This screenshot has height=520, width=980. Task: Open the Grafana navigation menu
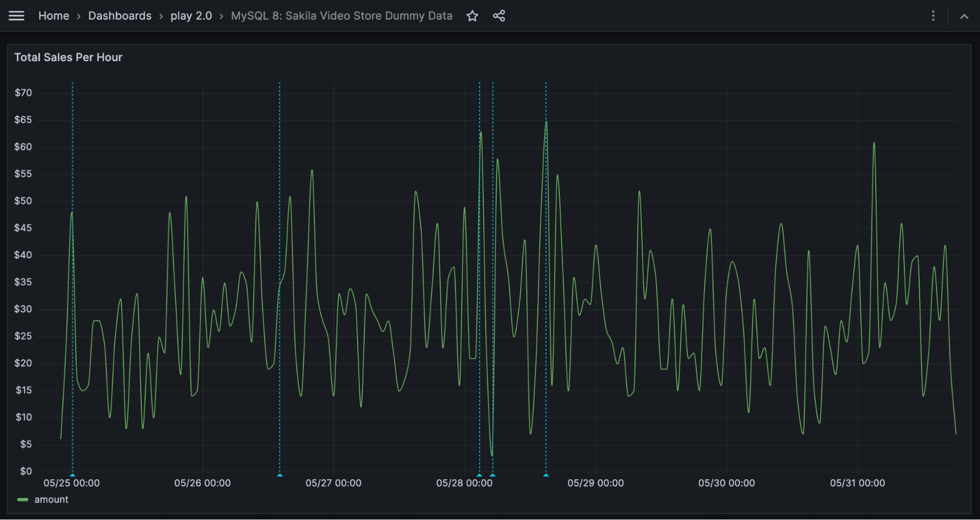(x=16, y=15)
